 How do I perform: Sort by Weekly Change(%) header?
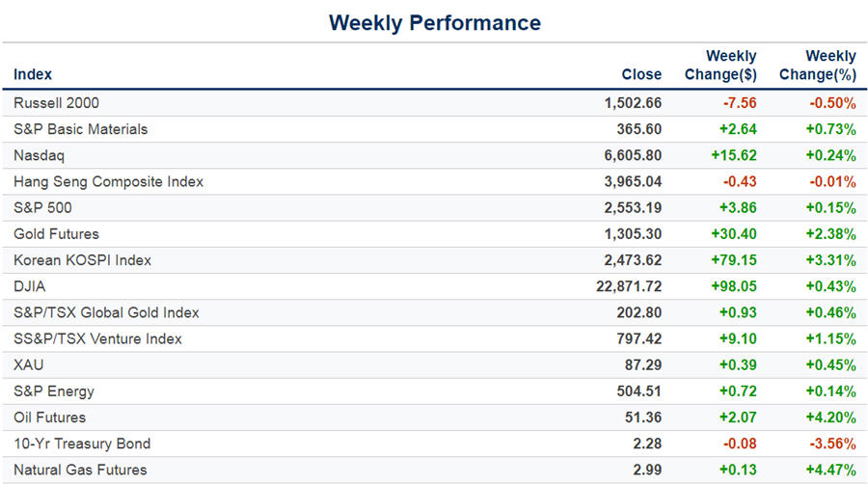tap(817, 66)
